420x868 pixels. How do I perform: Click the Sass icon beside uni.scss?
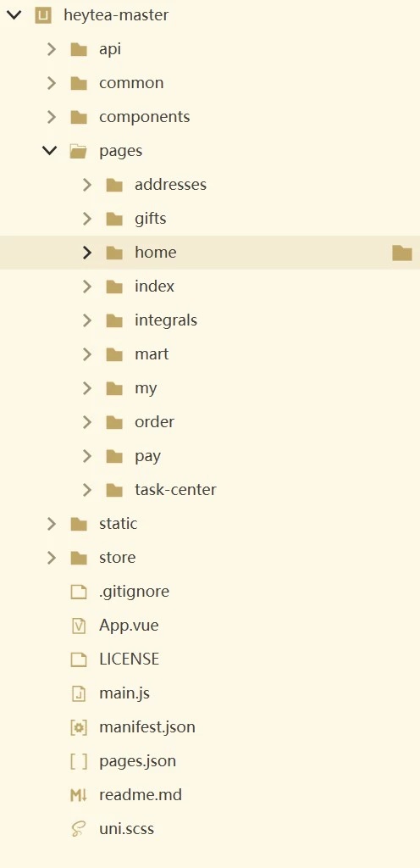coord(79,829)
